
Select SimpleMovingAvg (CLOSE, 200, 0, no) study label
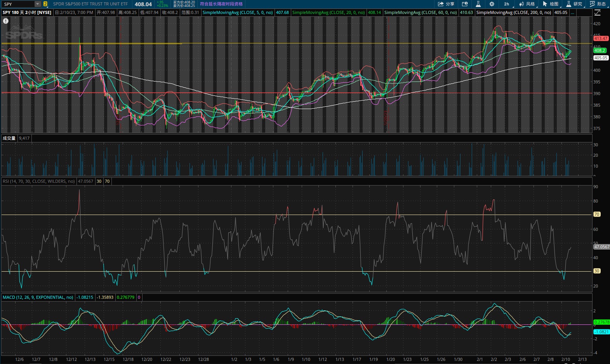(514, 12)
